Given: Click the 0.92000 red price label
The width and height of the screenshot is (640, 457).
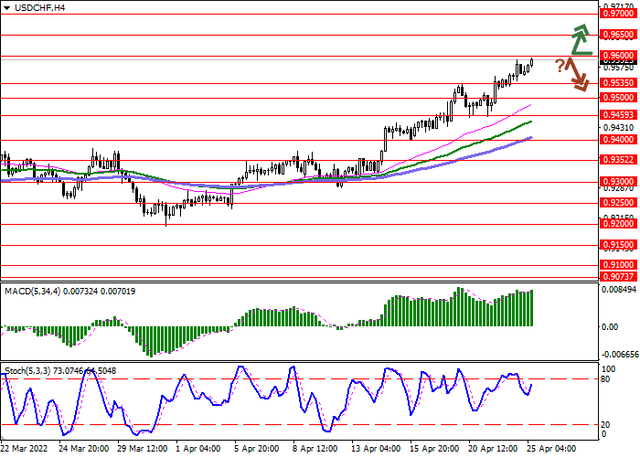Looking at the screenshot, I should [x=618, y=225].
